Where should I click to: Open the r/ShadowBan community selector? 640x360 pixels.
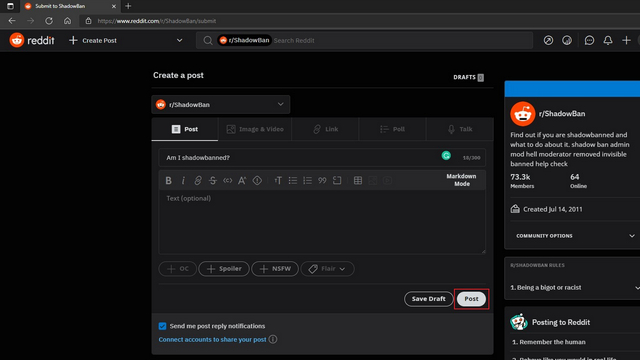[x=221, y=104]
